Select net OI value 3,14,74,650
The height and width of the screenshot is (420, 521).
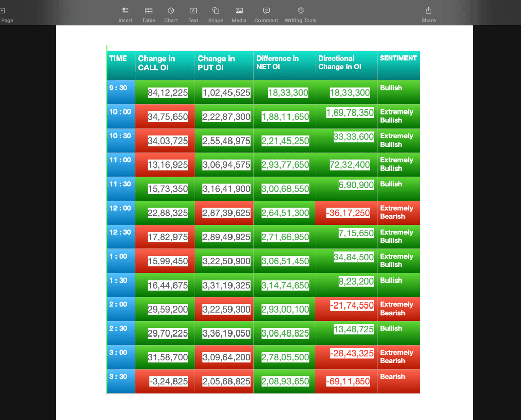(x=284, y=285)
